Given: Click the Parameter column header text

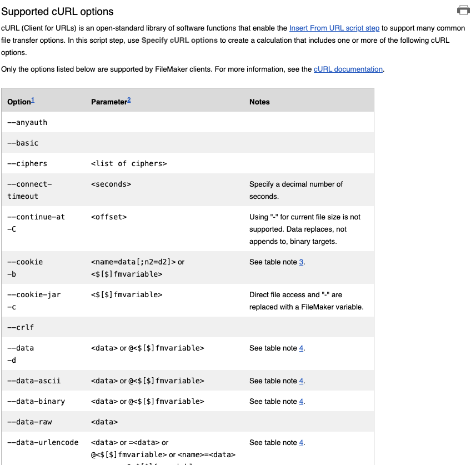Looking at the screenshot, I should pos(109,102).
